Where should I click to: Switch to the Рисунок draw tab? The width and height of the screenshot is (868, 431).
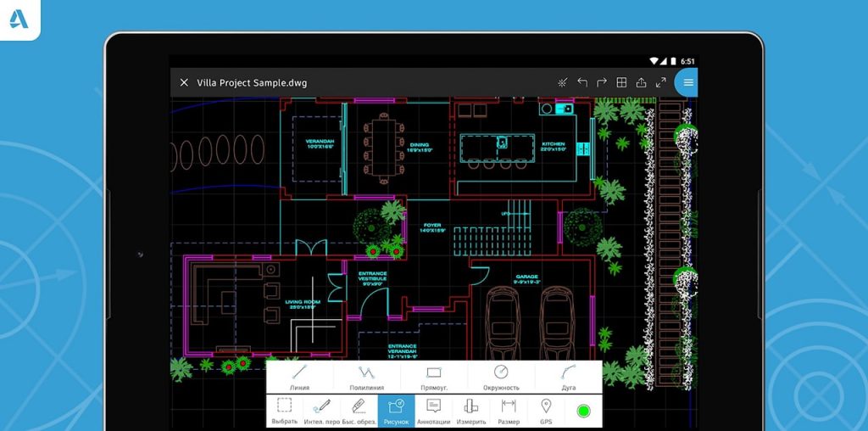pos(397,411)
